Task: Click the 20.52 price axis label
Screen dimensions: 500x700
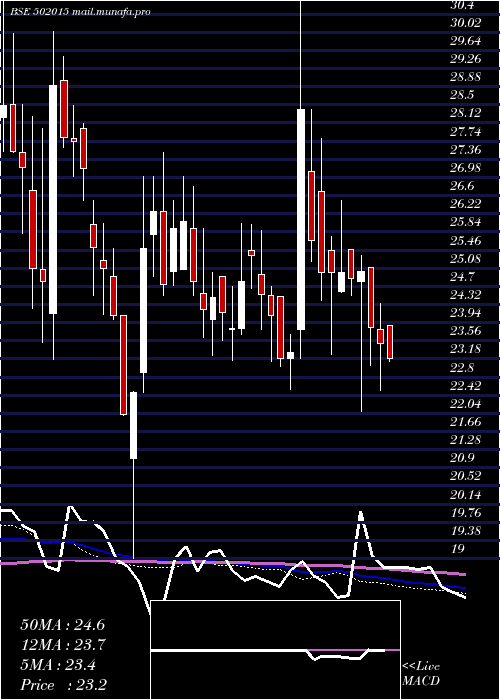Action: pos(465,475)
